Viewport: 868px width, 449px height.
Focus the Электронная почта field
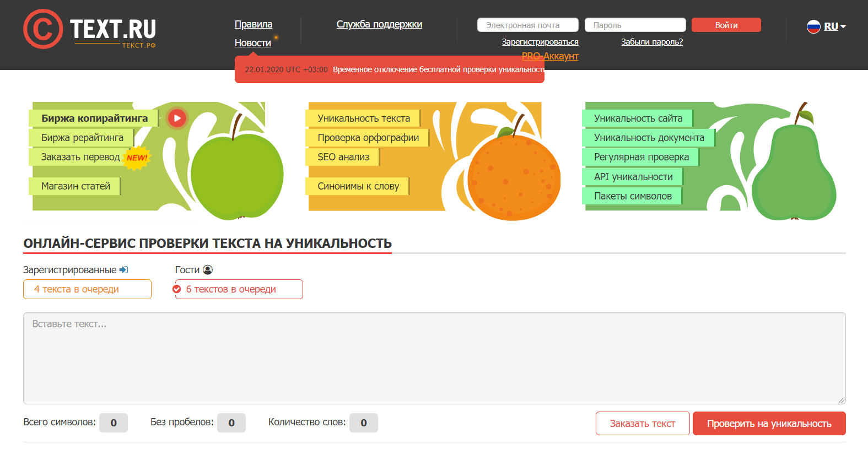pos(527,25)
